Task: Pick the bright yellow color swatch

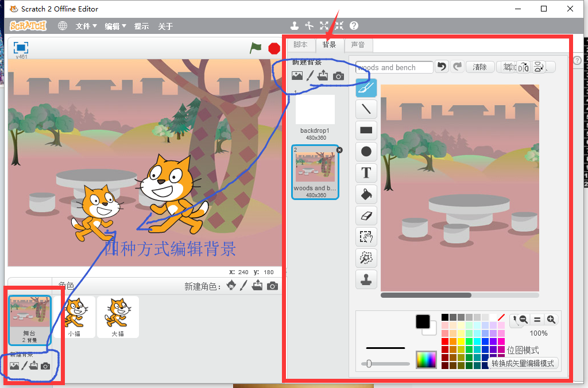Action: pos(461,341)
